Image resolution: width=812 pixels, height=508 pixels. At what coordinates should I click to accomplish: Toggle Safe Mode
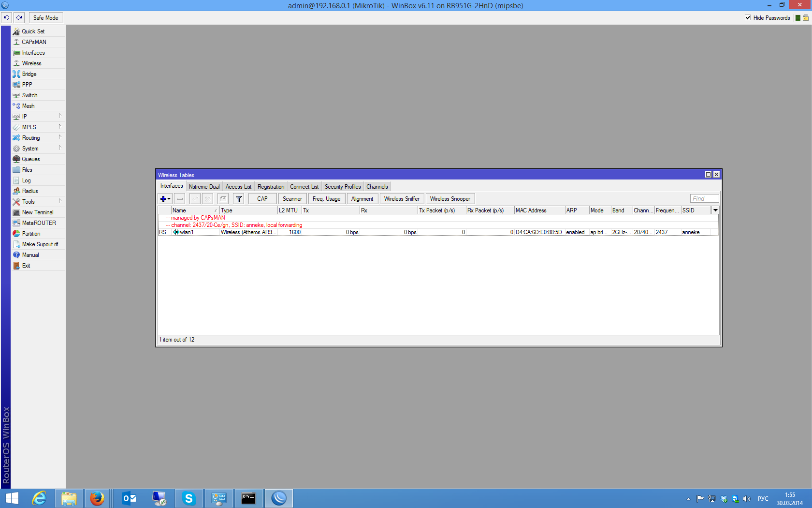pos(46,18)
